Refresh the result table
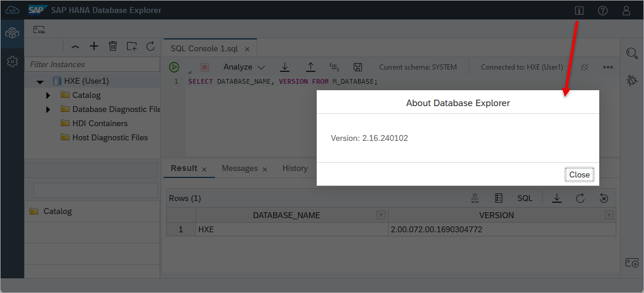The width and height of the screenshot is (644, 293). click(580, 198)
